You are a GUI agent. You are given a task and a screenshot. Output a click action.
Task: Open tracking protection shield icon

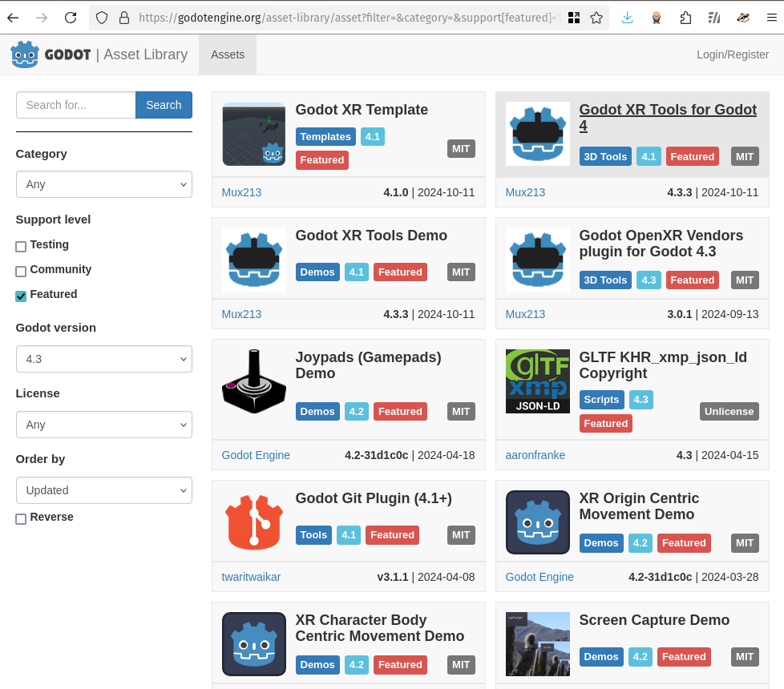(102, 18)
